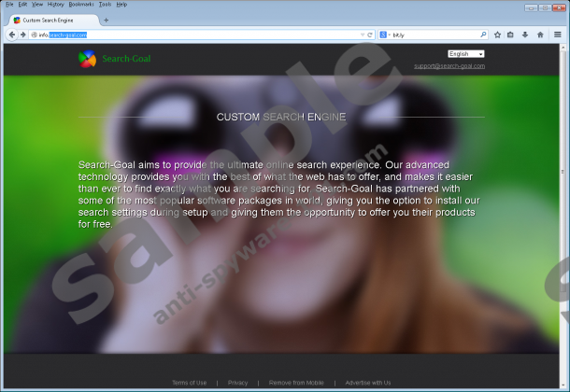Bookmark this page with the star icon

(496, 35)
